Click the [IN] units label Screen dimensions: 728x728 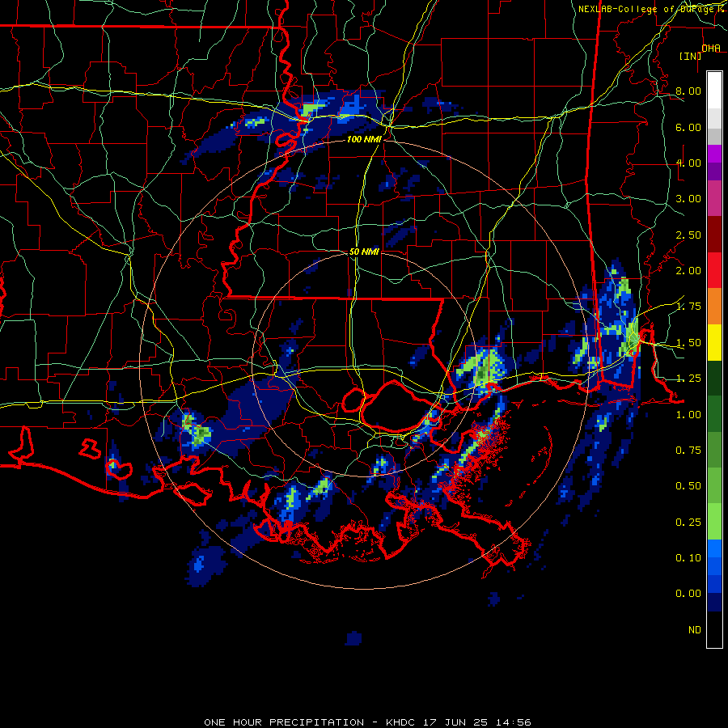coord(690,56)
